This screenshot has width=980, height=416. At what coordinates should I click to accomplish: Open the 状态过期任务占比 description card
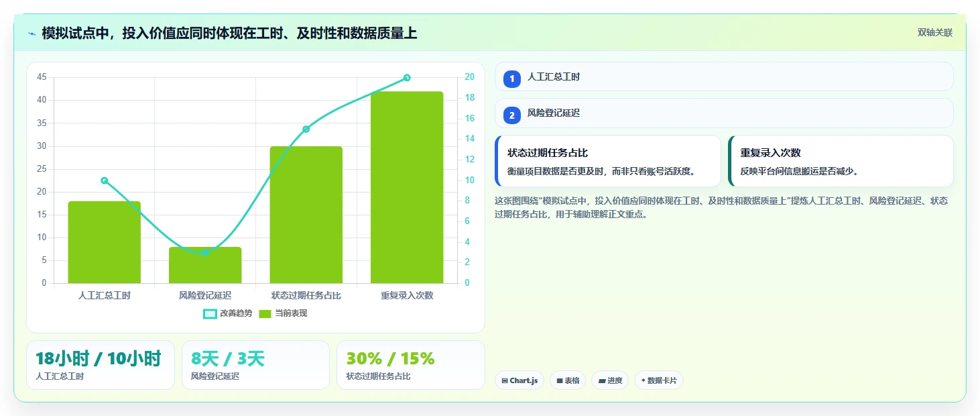tap(608, 161)
